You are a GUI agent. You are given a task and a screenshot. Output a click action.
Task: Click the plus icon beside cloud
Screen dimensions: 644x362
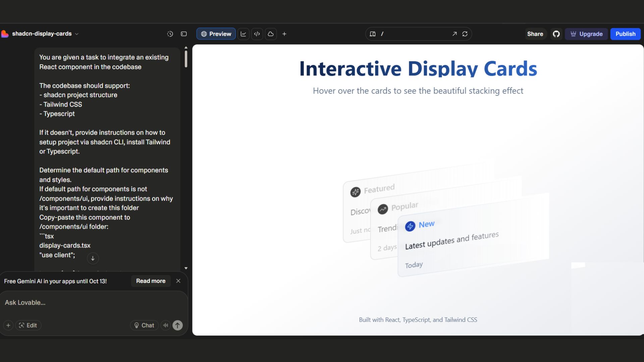click(284, 34)
